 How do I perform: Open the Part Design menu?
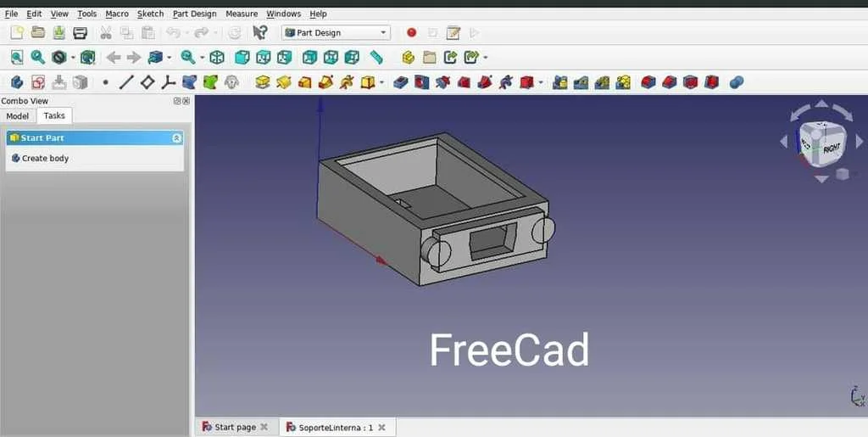click(194, 14)
